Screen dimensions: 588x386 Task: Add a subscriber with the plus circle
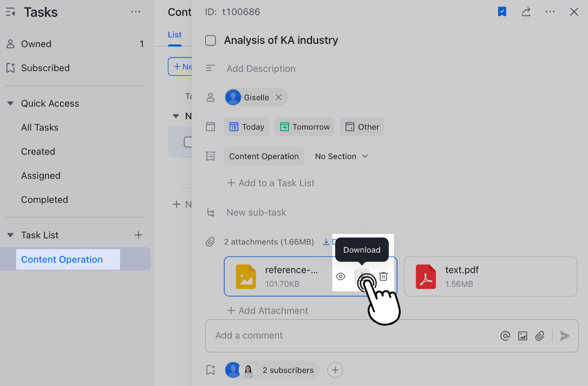pos(335,370)
